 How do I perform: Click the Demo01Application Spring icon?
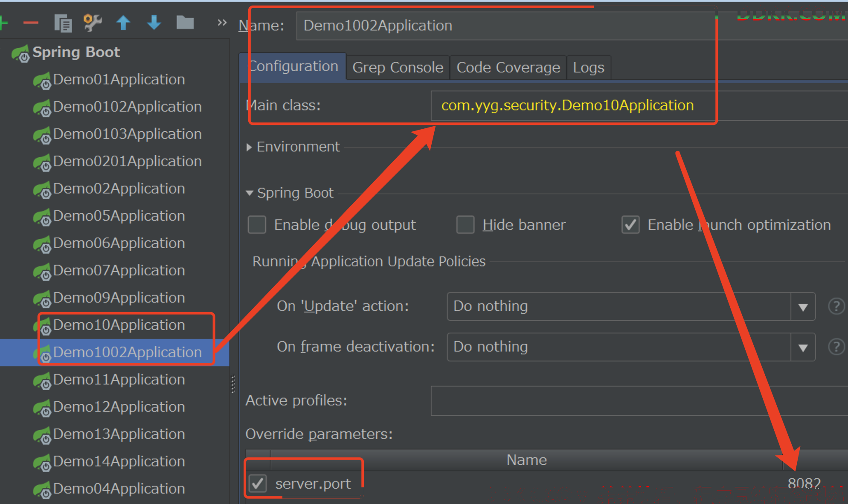click(x=42, y=81)
